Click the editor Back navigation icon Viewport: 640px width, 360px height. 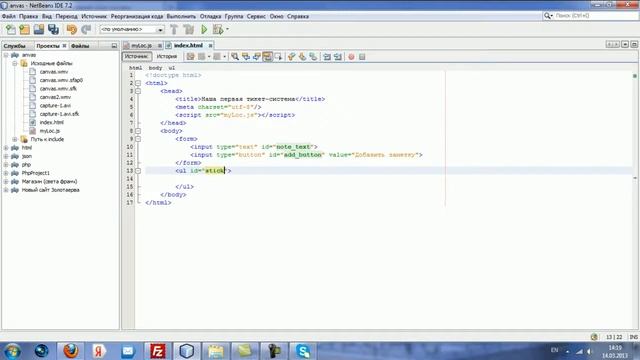[x=202, y=57]
